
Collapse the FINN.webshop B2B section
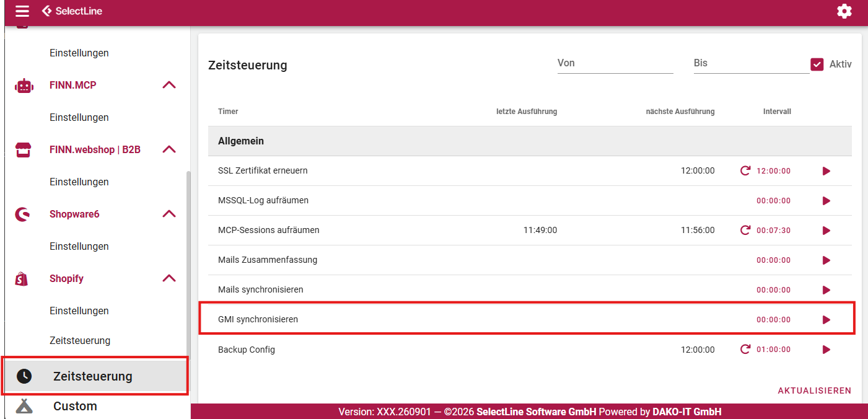169,149
